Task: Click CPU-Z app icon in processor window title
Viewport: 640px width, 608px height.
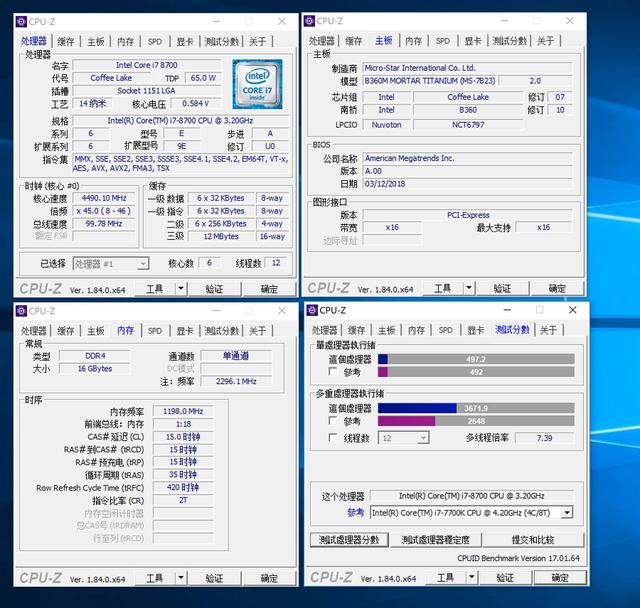Action: (x=22, y=21)
